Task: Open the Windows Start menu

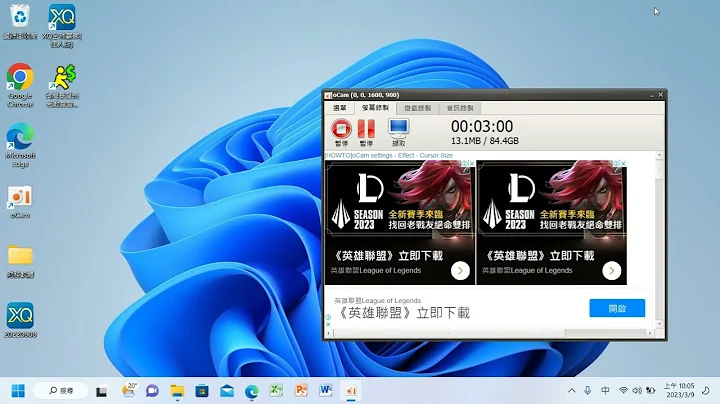Action: pyautogui.click(x=18, y=391)
